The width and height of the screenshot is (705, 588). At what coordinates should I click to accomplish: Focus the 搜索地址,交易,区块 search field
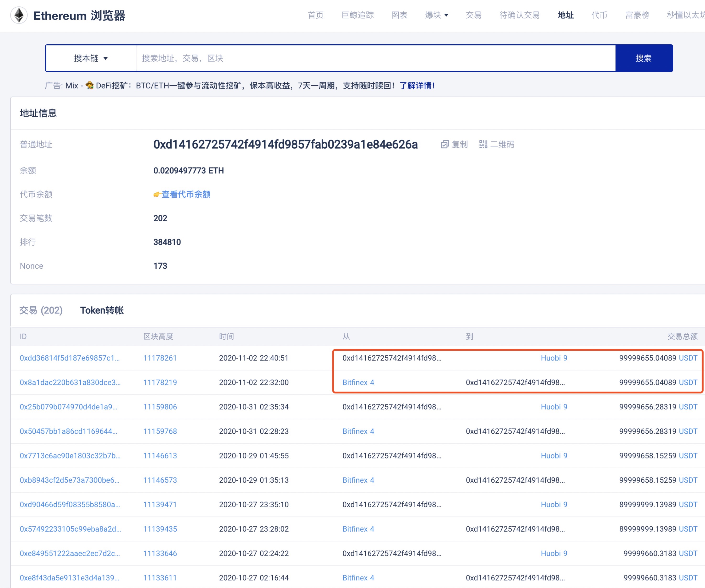[376, 58]
